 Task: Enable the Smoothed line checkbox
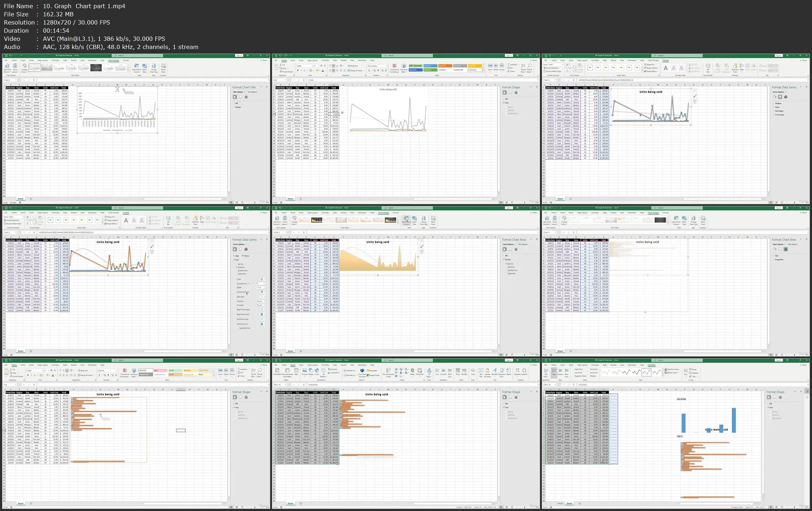[238, 328]
